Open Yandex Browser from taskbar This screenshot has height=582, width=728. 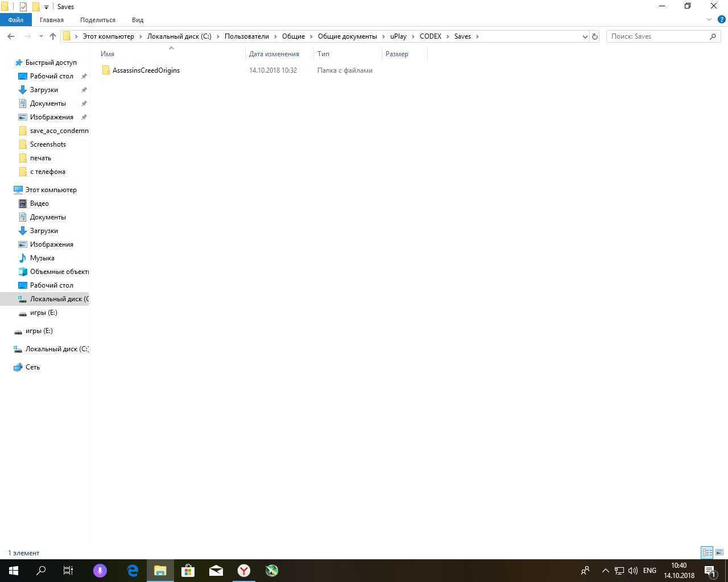[244, 571]
